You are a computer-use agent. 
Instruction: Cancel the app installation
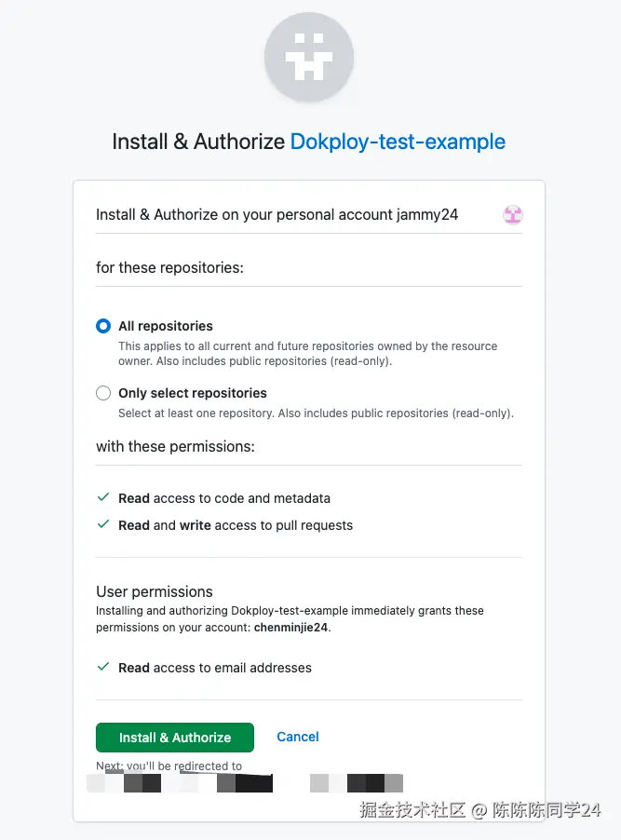[x=298, y=737]
